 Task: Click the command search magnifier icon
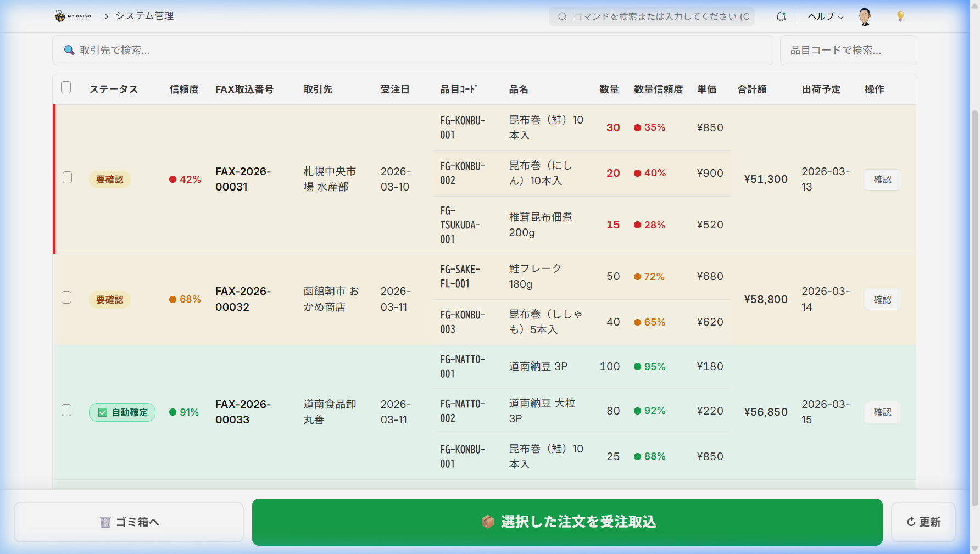click(x=563, y=16)
